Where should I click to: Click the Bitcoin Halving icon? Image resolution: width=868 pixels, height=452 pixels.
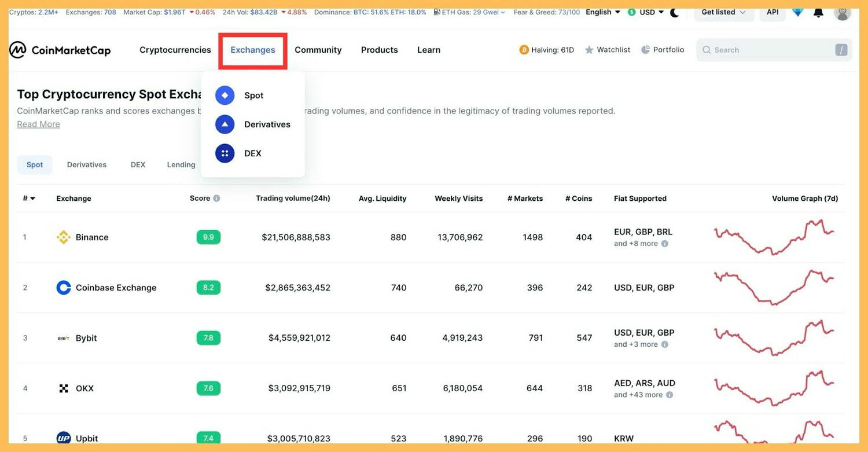click(x=524, y=50)
